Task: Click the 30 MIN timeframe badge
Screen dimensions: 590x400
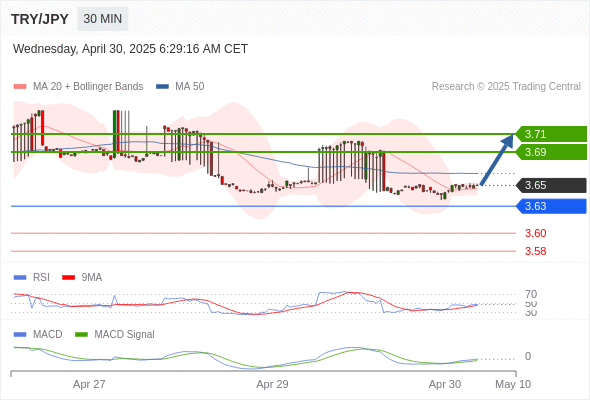Action: click(x=102, y=19)
